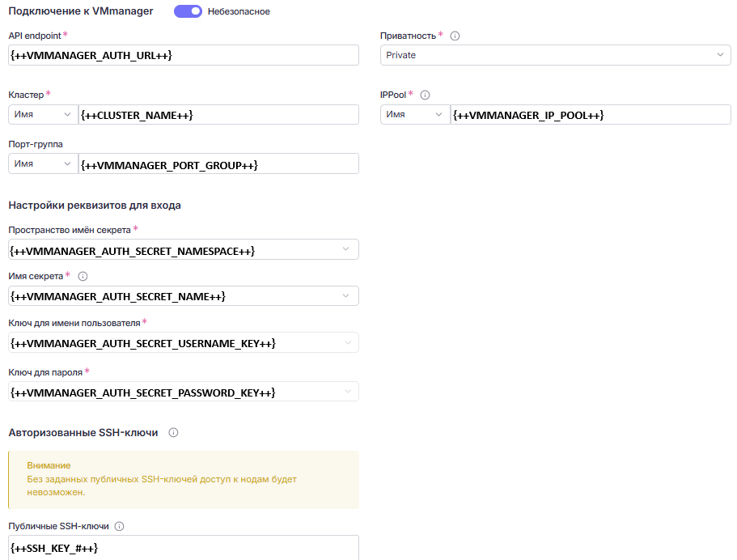Viewport: 737px width, 560px height.
Task: Click the Внимание warning notice
Action: click(184, 480)
